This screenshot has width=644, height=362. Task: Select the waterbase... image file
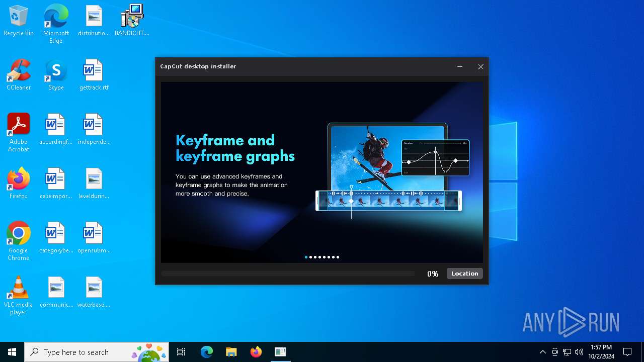point(94,293)
